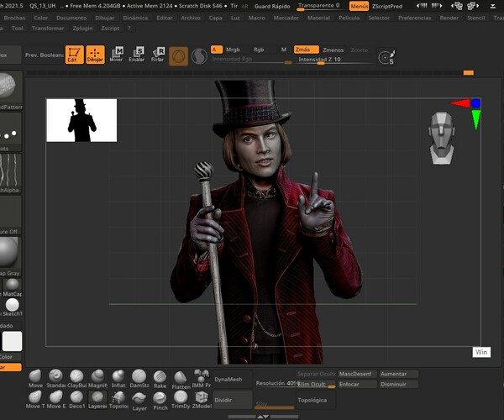Open the Documento menu

coord(71,18)
